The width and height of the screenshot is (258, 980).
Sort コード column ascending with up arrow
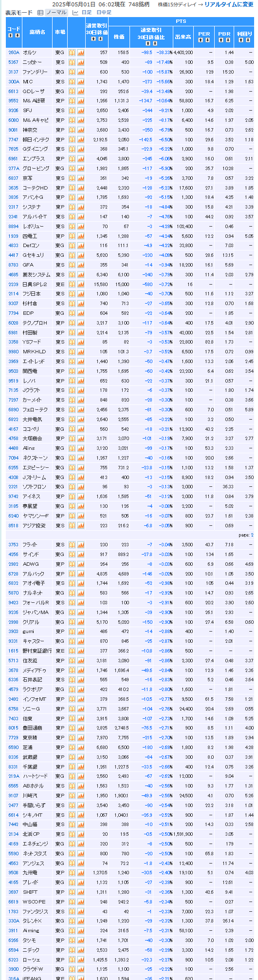tap(10, 36)
